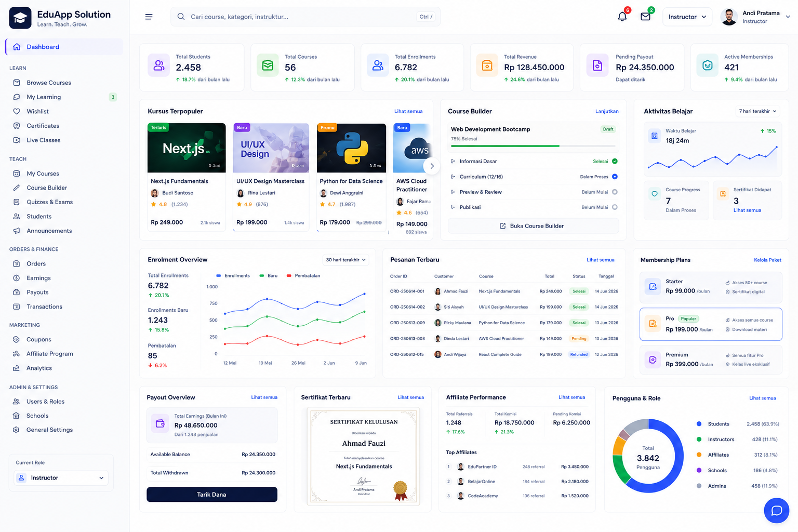Open the 7 hari terakhir dropdown
This screenshot has height=532, width=798.
757,111
